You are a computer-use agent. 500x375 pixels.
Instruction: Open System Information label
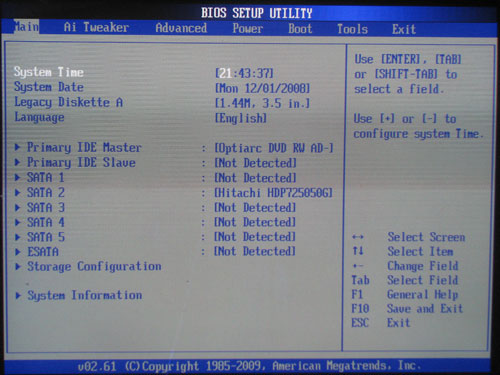coord(85,295)
